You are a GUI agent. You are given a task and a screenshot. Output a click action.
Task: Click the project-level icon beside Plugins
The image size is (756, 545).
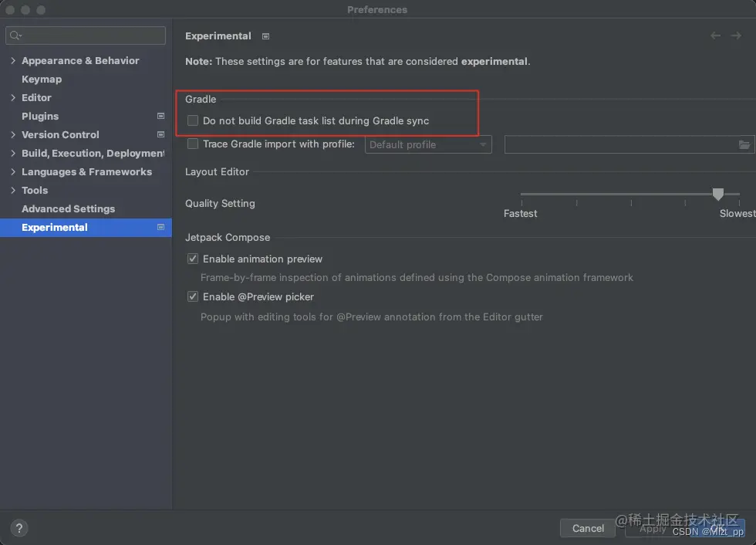pos(160,117)
